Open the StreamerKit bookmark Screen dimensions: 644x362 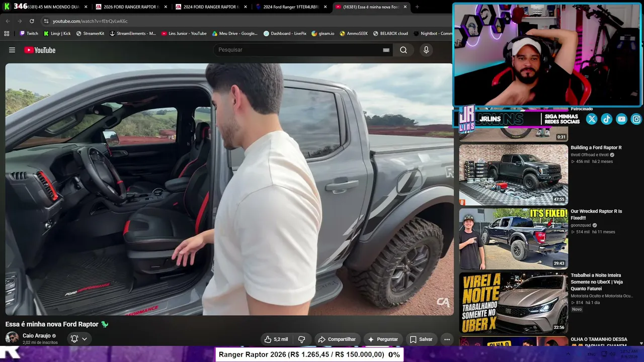90,33
